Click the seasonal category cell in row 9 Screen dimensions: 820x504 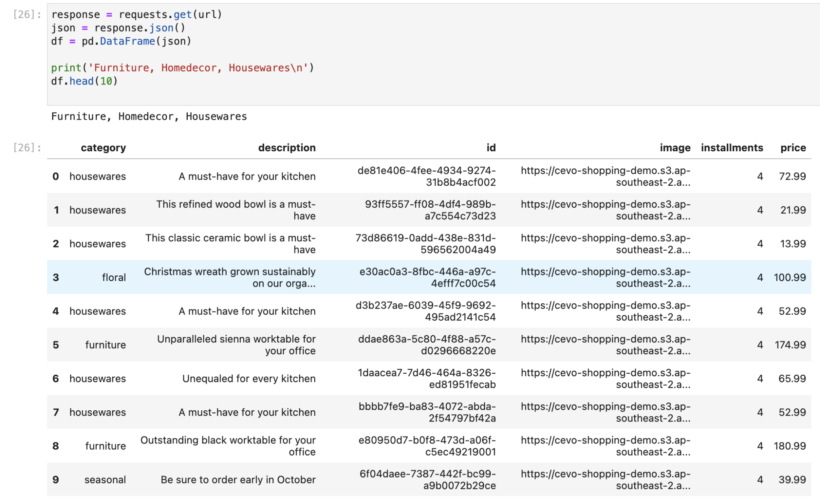click(x=105, y=479)
